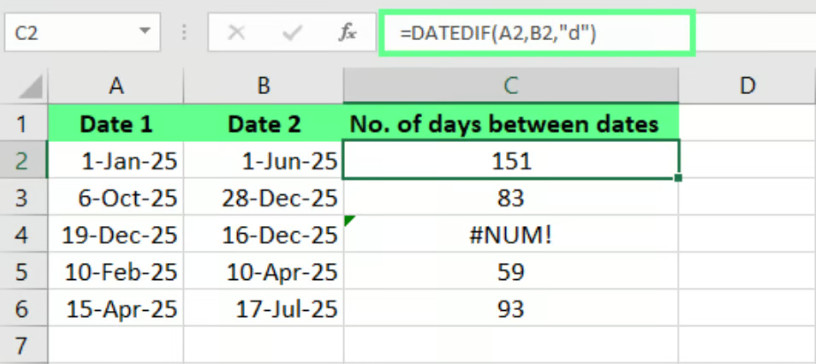Click the three-dot formula bar resize handle
Screen dimensions: 816x364
[x=183, y=33]
